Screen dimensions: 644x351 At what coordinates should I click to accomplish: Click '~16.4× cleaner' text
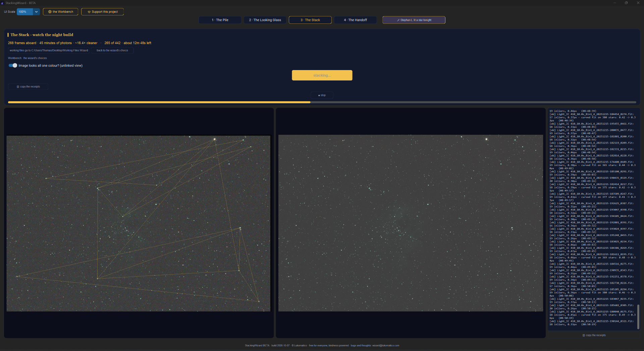tap(86, 43)
